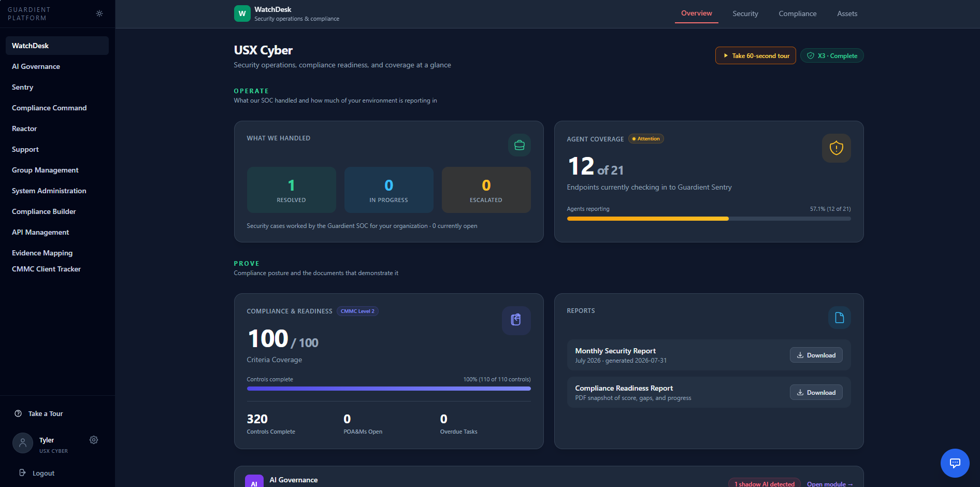Click the Open module link
Image resolution: width=980 pixels, height=487 pixels.
tap(830, 484)
